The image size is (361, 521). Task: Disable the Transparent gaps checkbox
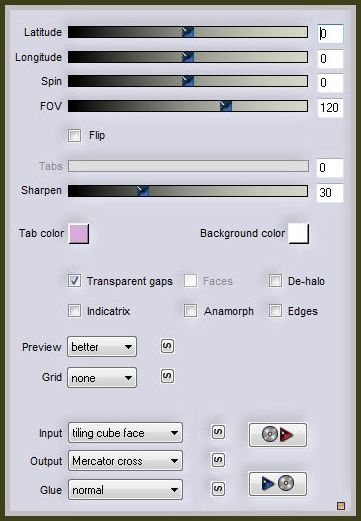point(74,281)
